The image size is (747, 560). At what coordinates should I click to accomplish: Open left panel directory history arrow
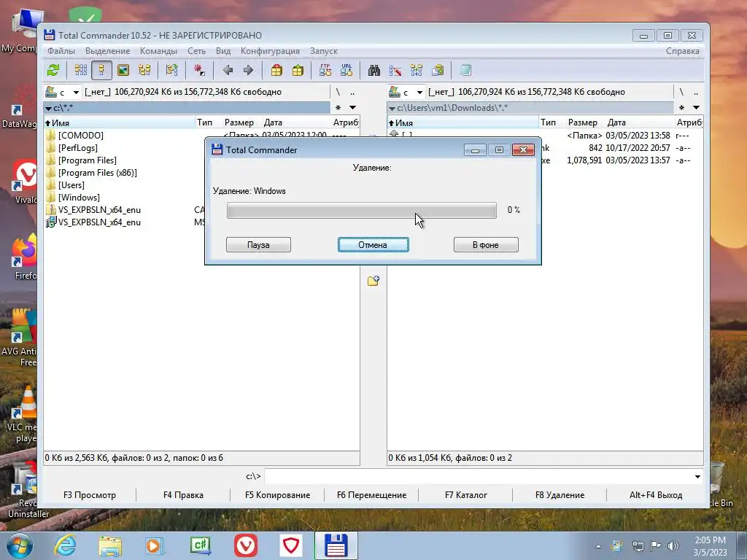pyautogui.click(x=352, y=108)
